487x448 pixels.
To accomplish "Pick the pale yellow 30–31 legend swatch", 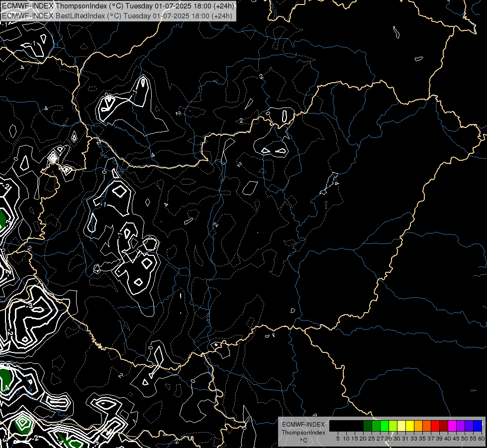I will pyautogui.click(x=401, y=426).
